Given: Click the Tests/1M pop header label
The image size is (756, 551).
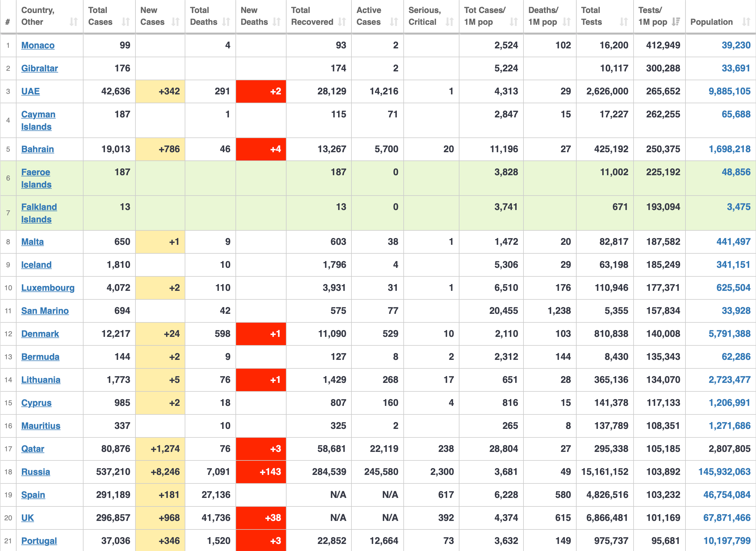Looking at the screenshot, I should [x=653, y=16].
